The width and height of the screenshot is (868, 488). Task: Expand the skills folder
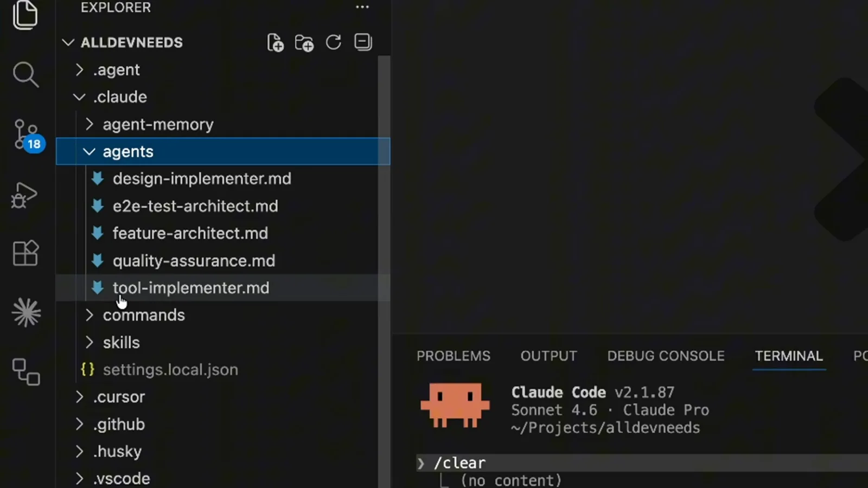[90, 342]
